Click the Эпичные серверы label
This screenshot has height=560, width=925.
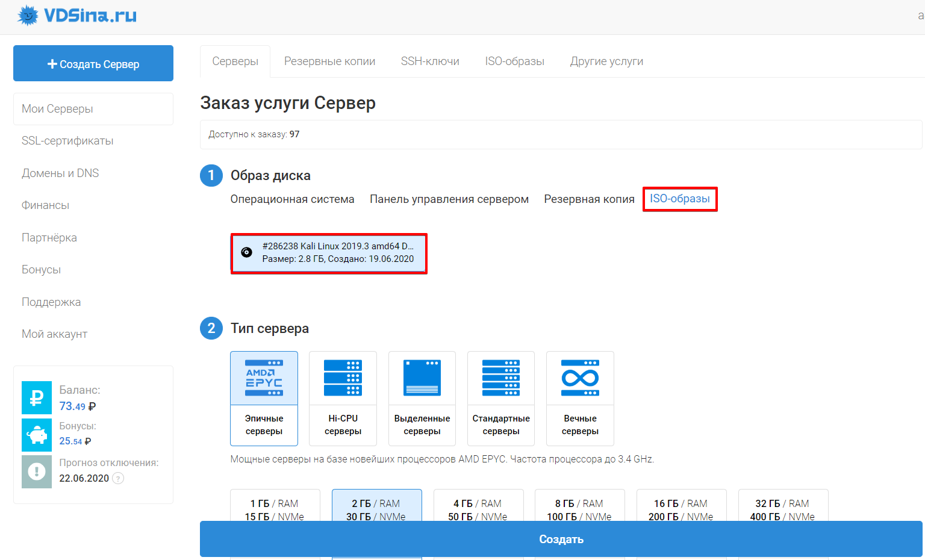pos(264,425)
